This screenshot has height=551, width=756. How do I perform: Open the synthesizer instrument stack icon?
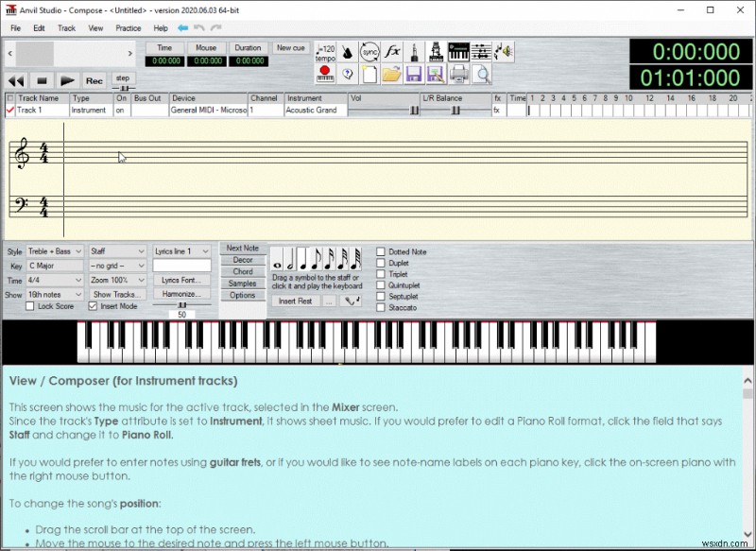[x=437, y=52]
